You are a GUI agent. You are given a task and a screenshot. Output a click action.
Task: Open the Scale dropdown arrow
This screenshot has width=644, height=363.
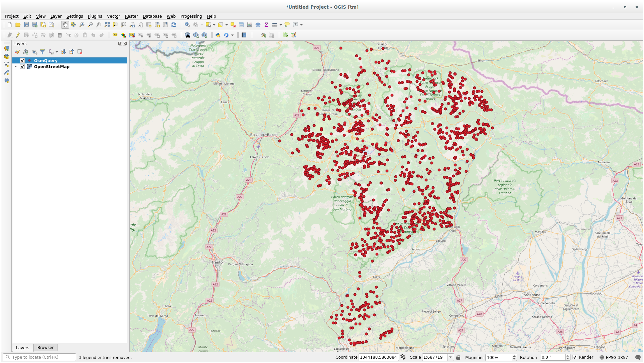tap(450, 357)
